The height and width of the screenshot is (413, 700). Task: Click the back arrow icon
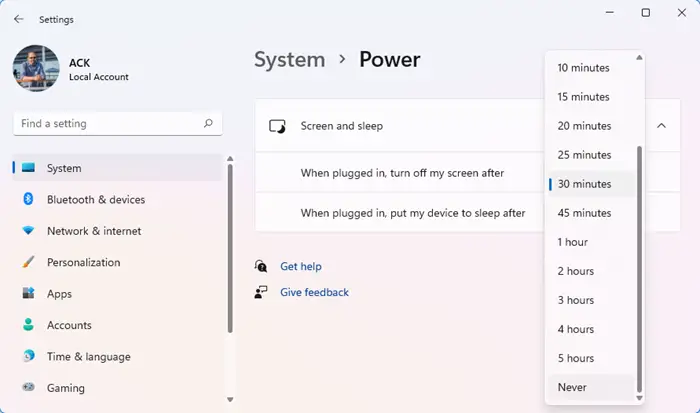pos(18,19)
